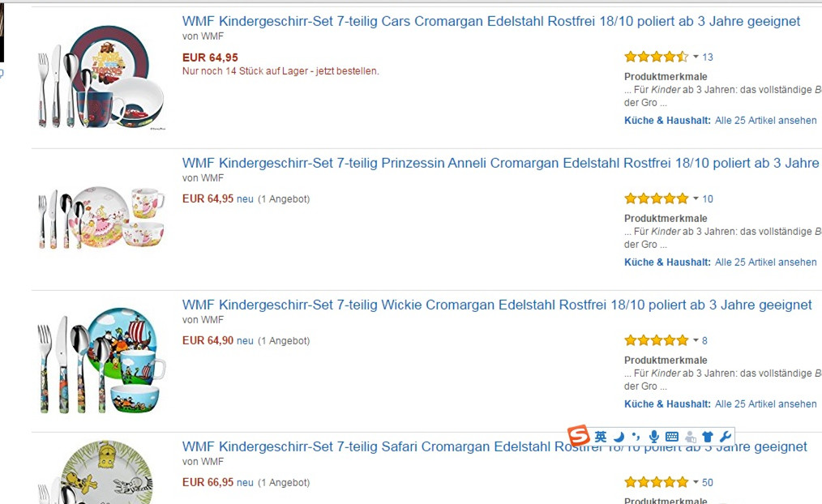Expand rating dropdown arrow for Prinzessin Anneli set
The height and width of the screenshot is (504, 822).
(696, 199)
